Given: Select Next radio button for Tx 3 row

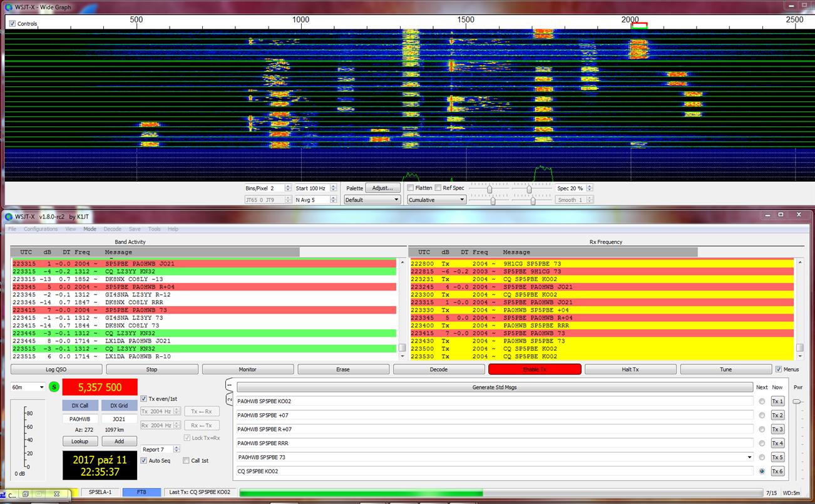Looking at the screenshot, I should click(762, 429).
